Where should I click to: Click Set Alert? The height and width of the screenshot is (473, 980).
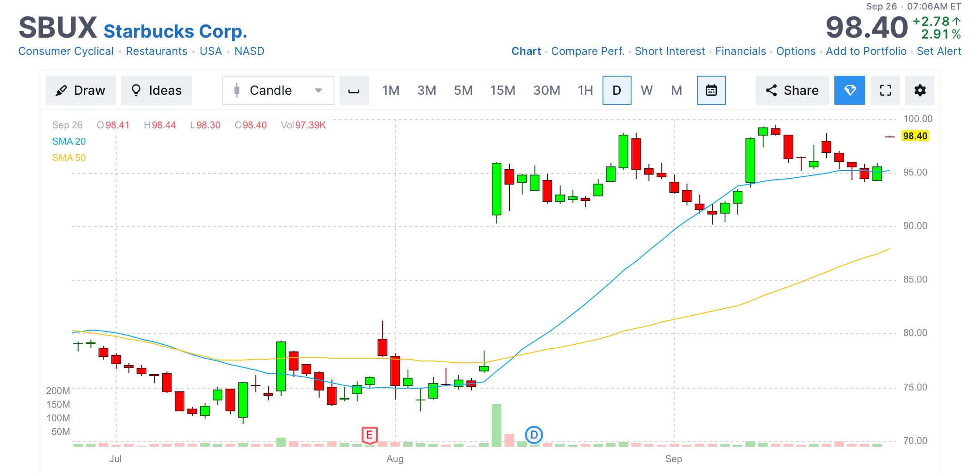coord(939,51)
